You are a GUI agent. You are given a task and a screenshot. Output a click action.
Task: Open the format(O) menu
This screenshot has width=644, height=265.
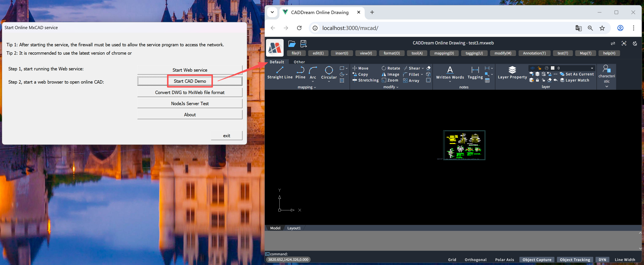coord(391,53)
